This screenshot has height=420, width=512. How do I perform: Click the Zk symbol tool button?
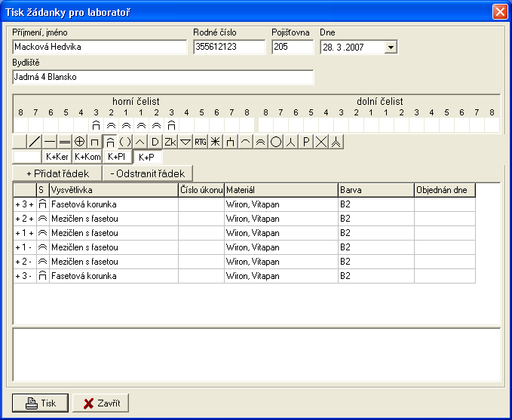pos(170,142)
